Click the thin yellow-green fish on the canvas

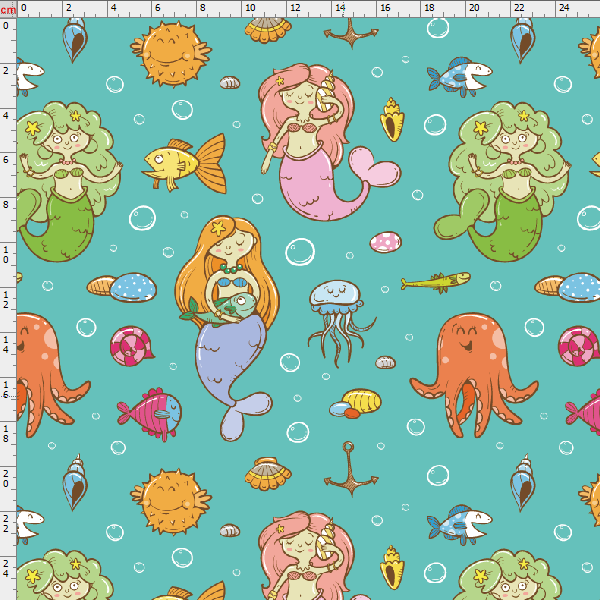click(x=436, y=282)
